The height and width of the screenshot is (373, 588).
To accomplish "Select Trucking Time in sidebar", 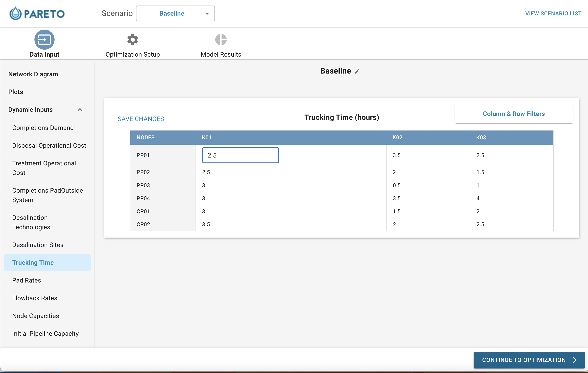I will tap(47, 263).
